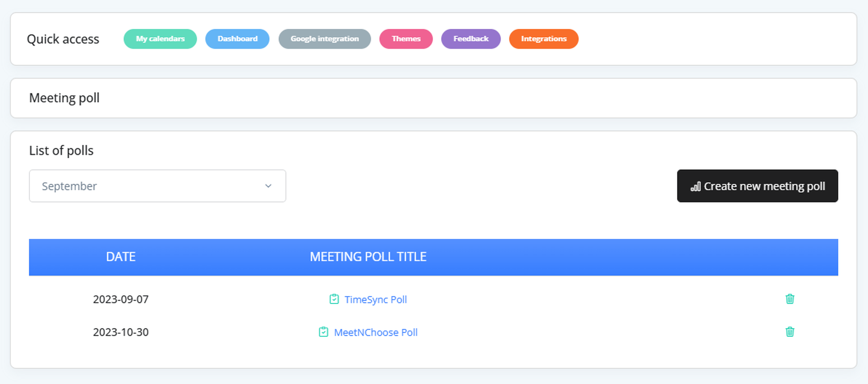Image resolution: width=868 pixels, height=384 pixels.
Task: Delete the MeetNChoose Poll via trash icon
Action: (789, 332)
